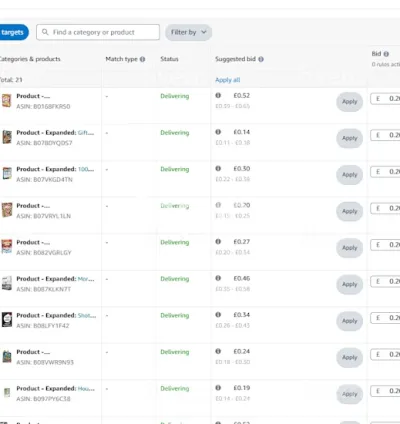The height and width of the screenshot is (424, 400).
Task: Open product thumbnail for ASIN B08LFY1F42
Action: coord(7,320)
